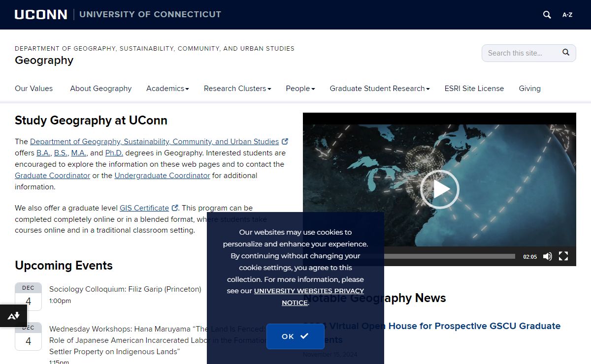Follow the Ph.D. degree link
Screen dimensions: 591x364
tap(114, 153)
